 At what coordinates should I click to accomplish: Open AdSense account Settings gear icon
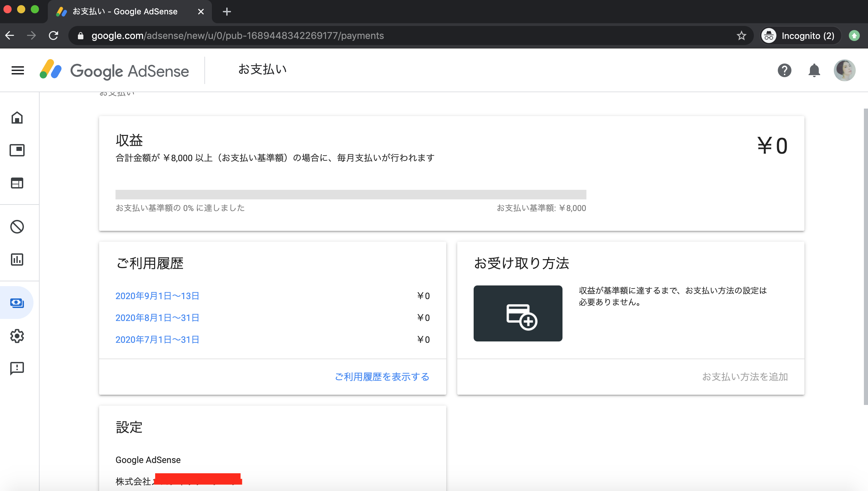(17, 336)
